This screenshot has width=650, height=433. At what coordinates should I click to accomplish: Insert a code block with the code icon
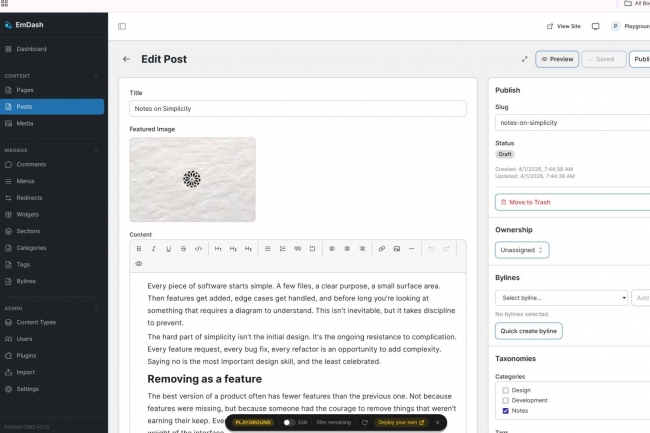[198, 248]
